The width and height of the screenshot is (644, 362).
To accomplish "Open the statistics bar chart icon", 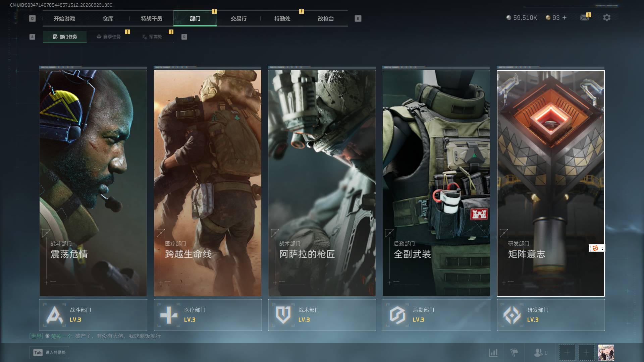I will [493, 353].
